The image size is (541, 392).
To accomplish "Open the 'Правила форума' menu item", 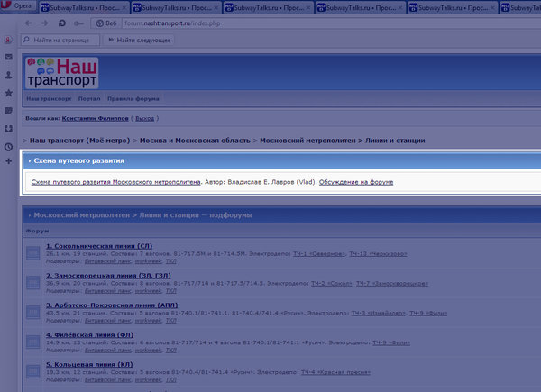I will 133,98.
